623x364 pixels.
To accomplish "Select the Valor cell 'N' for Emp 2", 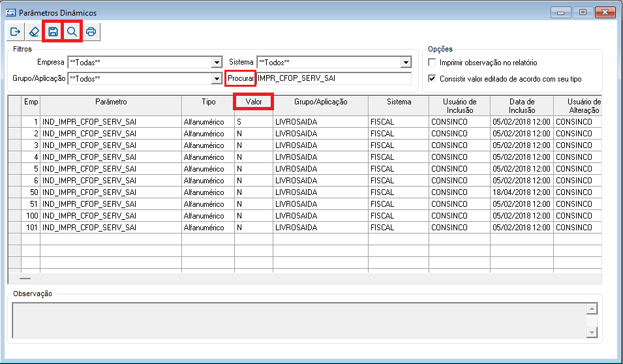I will 254,134.
